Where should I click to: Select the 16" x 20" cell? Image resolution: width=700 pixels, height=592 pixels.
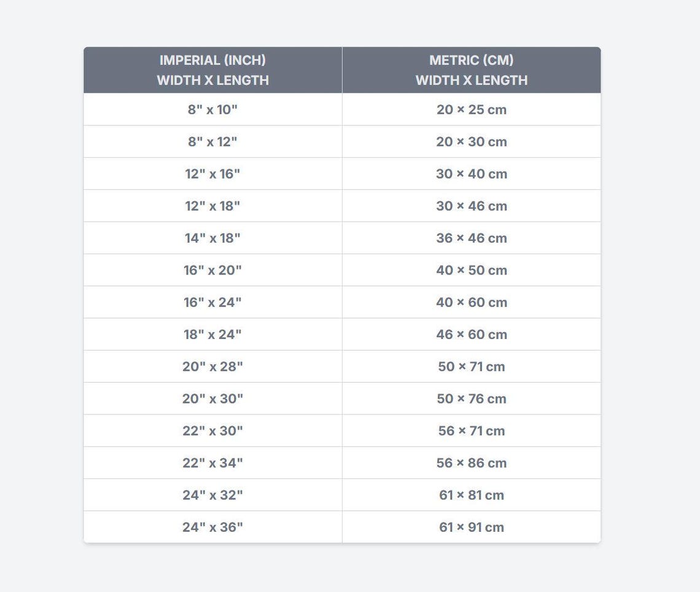click(x=212, y=270)
